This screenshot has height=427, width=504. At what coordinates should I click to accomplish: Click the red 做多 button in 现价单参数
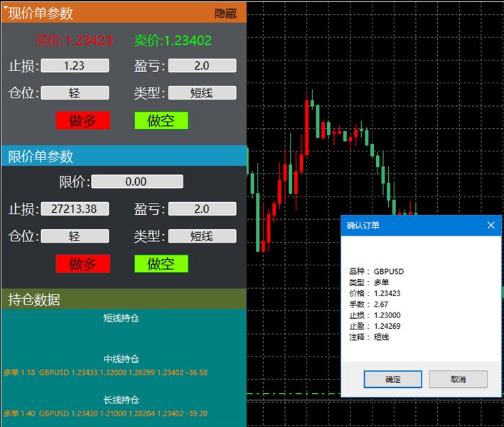83,121
